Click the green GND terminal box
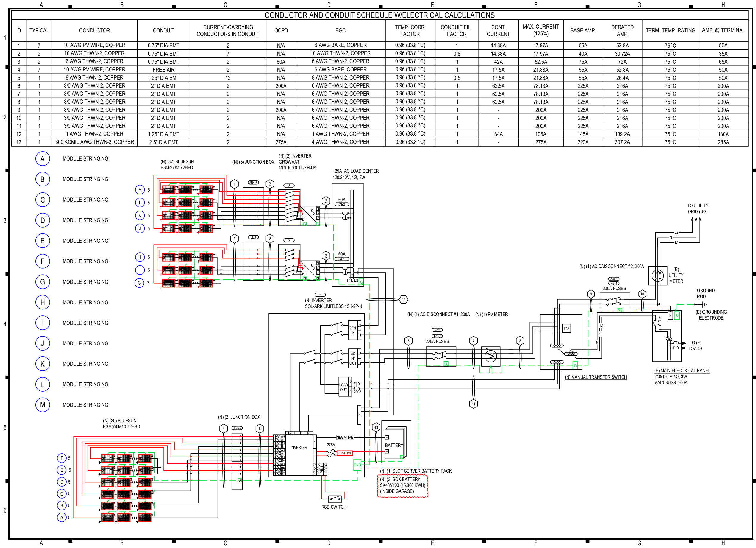 [x=357, y=465]
